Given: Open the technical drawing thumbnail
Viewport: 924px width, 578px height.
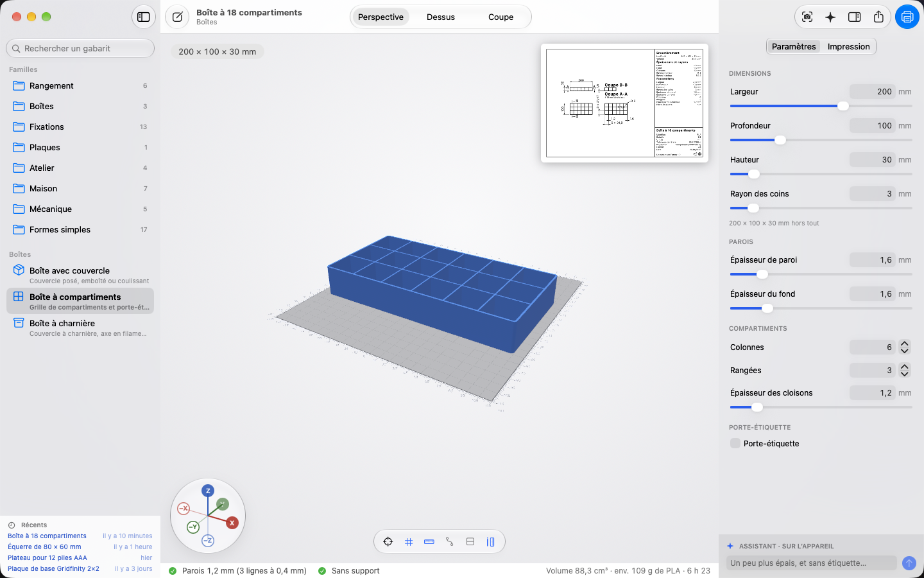Looking at the screenshot, I should coord(624,103).
